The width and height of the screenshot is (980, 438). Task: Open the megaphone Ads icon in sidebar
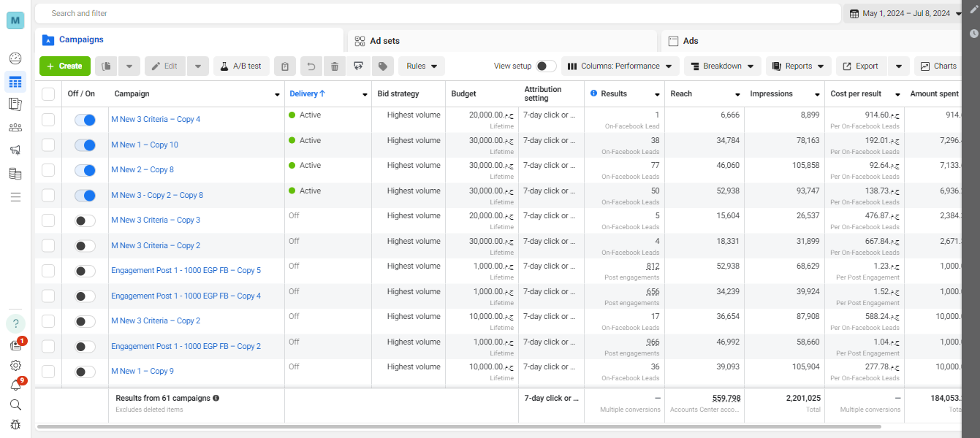15,150
